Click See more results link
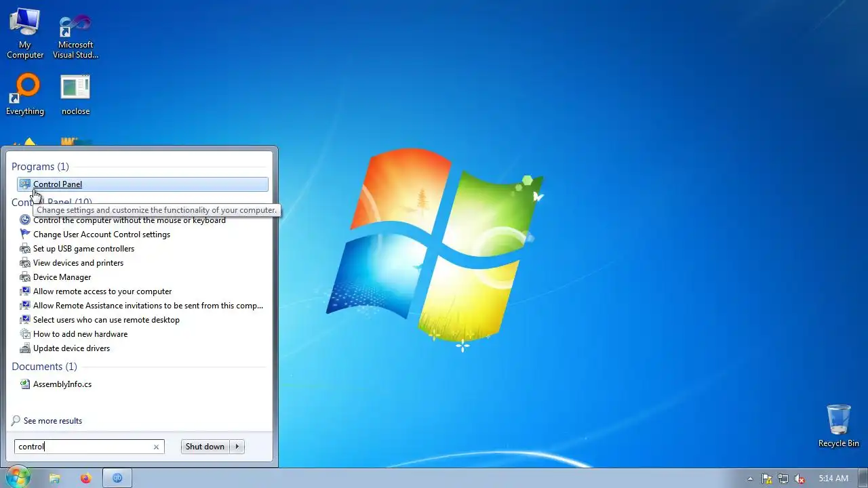 (x=47, y=421)
